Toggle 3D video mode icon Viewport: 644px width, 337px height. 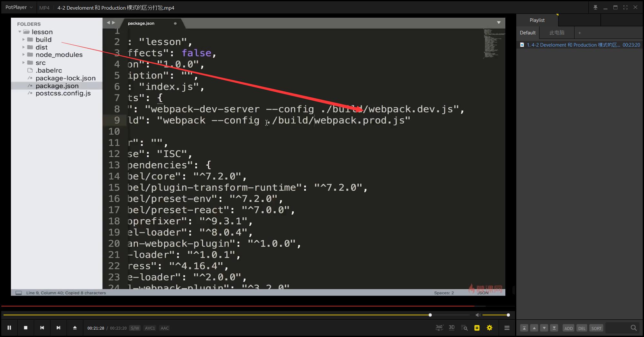[x=452, y=328]
